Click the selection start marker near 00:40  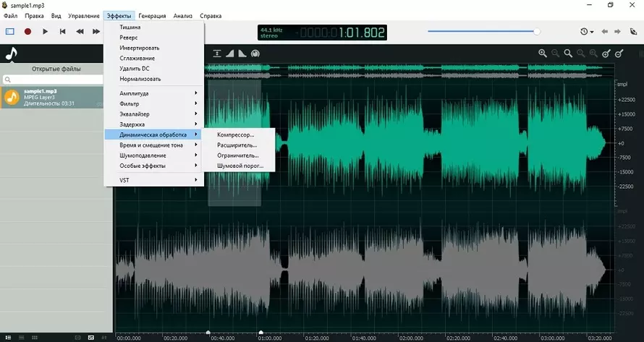pos(208,332)
